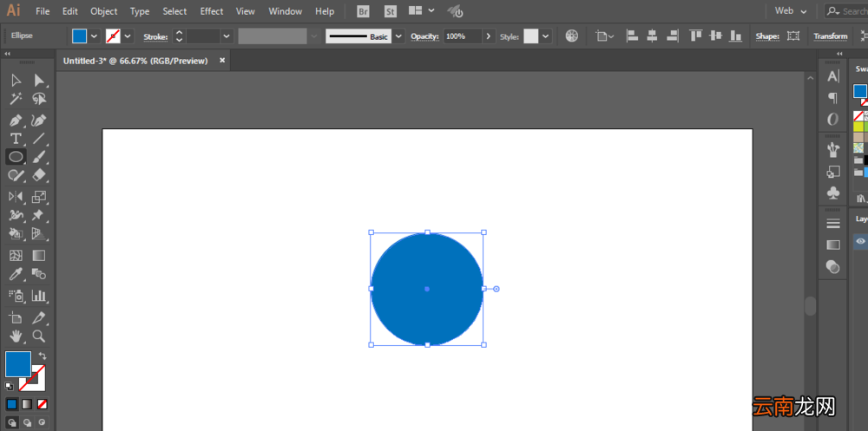Image resolution: width=868 pixels, height=431 pixels.
Task: Select the Pen tool
Action: click(16, 120)
